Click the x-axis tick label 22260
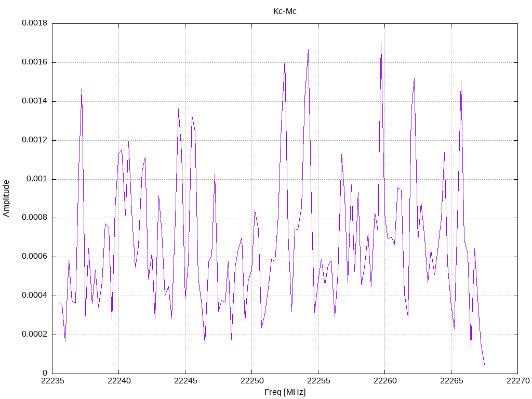This screenshot has width=532, height=399. click(x=385, y=381)
